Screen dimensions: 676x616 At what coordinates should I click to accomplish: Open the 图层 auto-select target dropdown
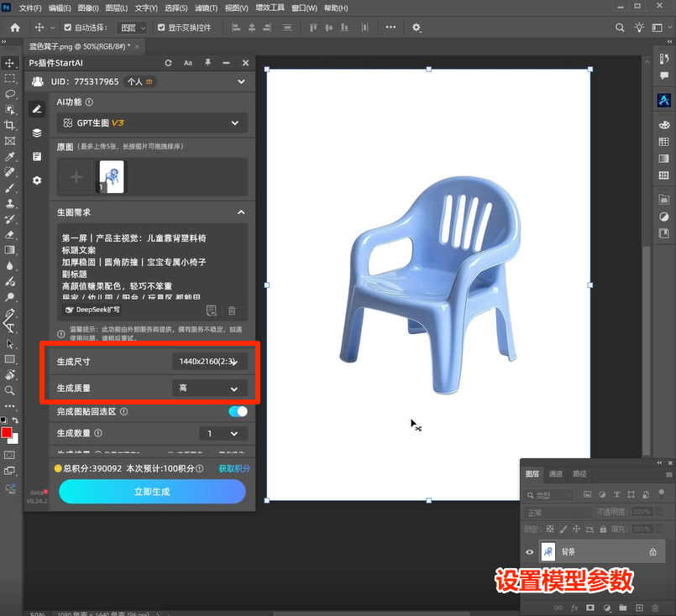132,28
